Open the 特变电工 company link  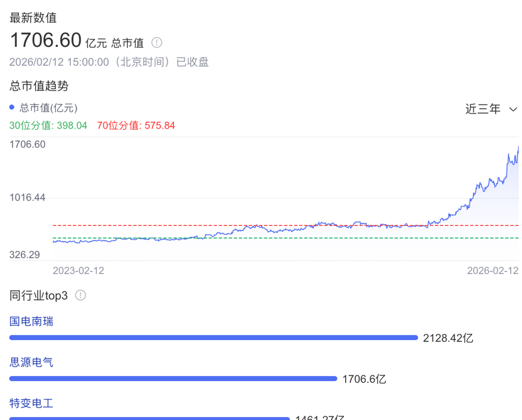[x=31, y=403]
